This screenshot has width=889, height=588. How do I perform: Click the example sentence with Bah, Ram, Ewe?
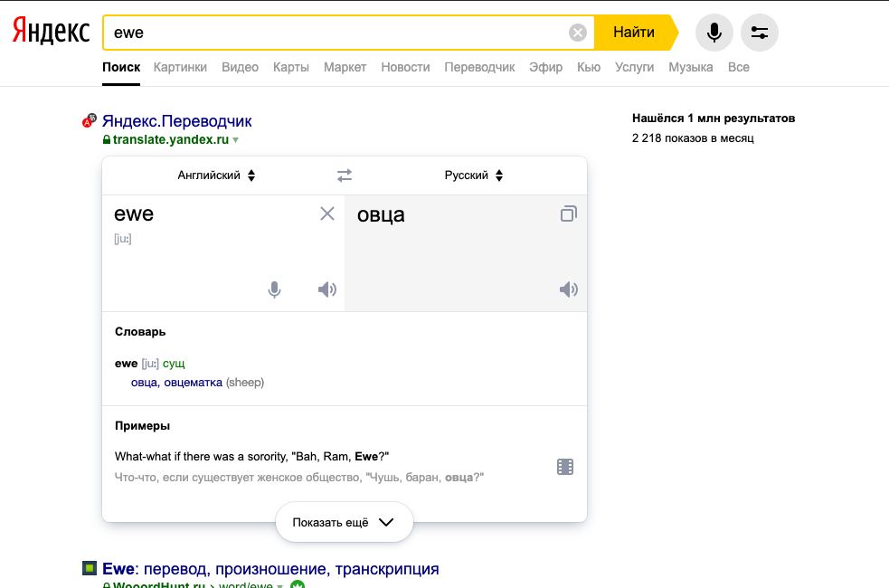(251, 457)
